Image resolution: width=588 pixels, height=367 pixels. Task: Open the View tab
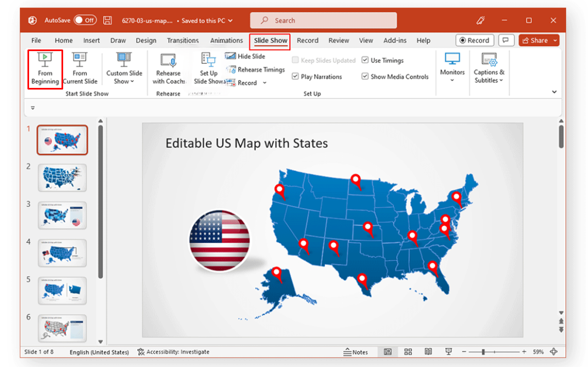click(366, 41)
